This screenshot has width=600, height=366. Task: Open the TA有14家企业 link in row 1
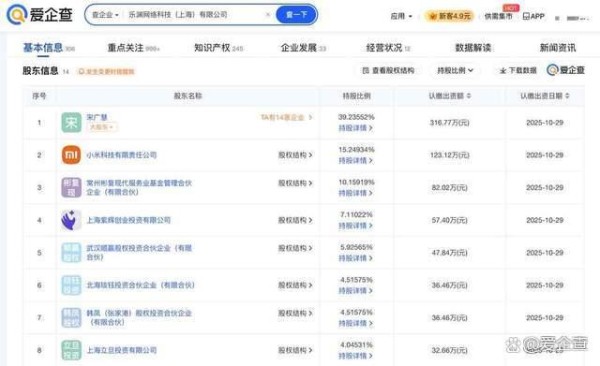pyautogui.click(x=286, y=118)
